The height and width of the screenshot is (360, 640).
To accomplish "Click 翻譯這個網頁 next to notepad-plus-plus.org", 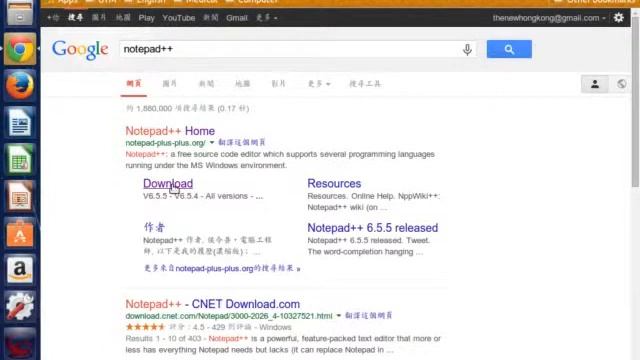I will pyautogui.click(x=242, y=142).
